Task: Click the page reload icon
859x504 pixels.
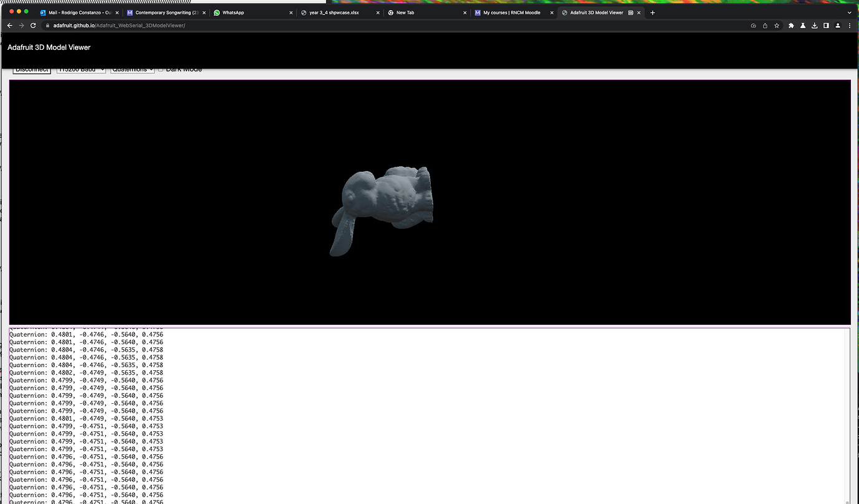Action: click(x=32, y=26)
